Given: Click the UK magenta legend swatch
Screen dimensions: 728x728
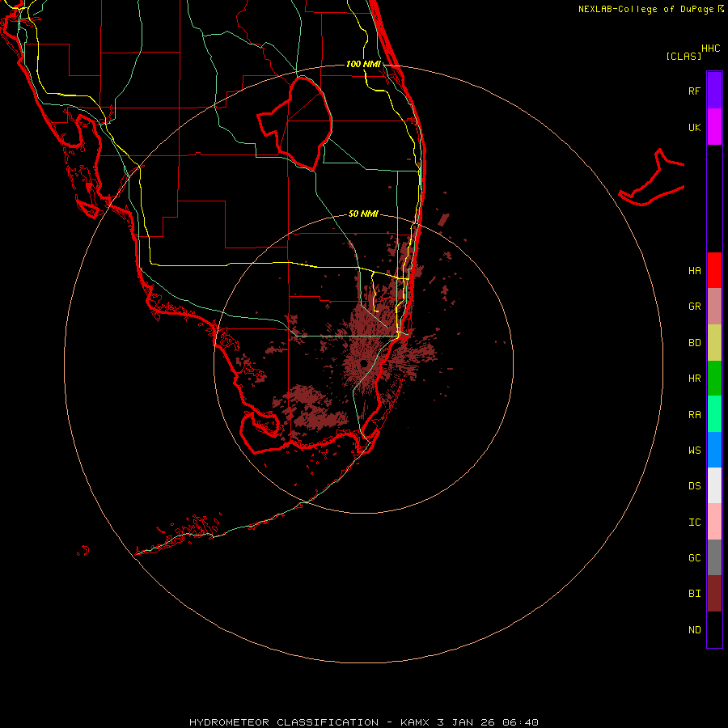Looking at the screenshot, I should [714, 127].
